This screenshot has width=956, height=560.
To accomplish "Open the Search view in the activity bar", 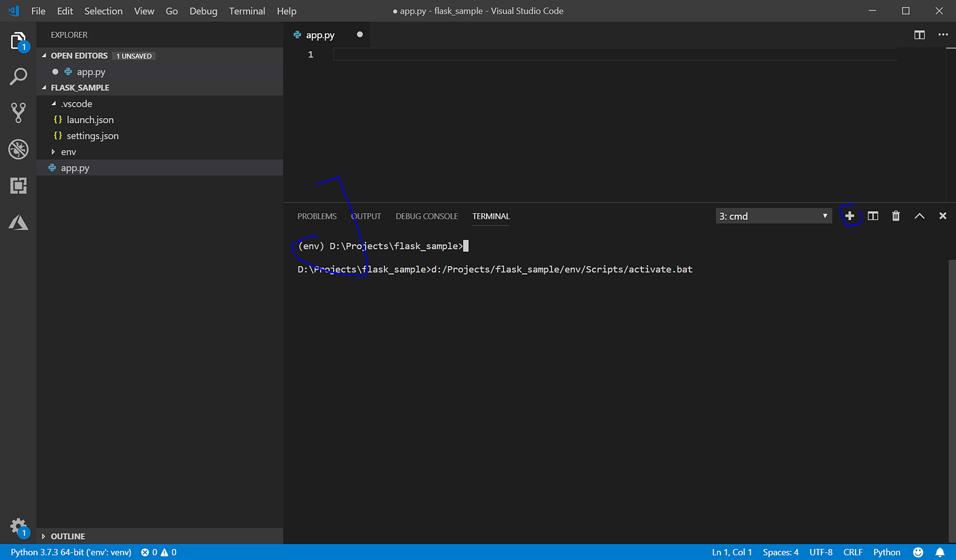I will point(18,76).
